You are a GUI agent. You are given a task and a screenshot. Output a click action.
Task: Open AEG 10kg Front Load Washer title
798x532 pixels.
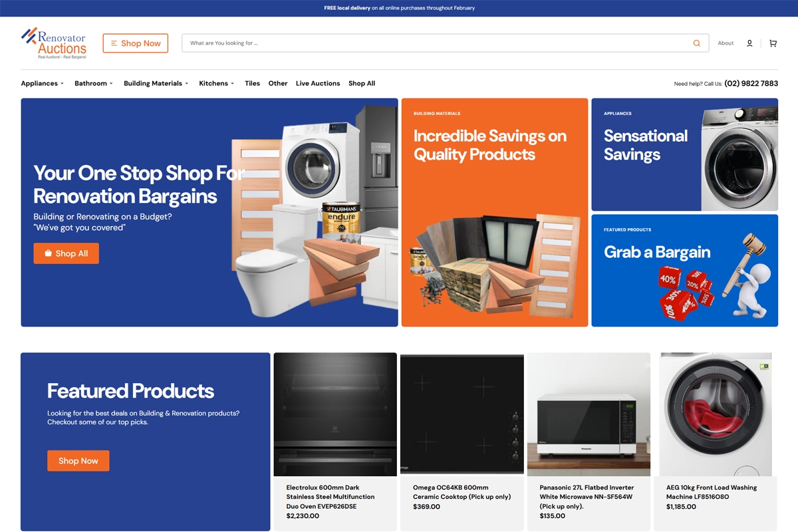click(712, 492)
